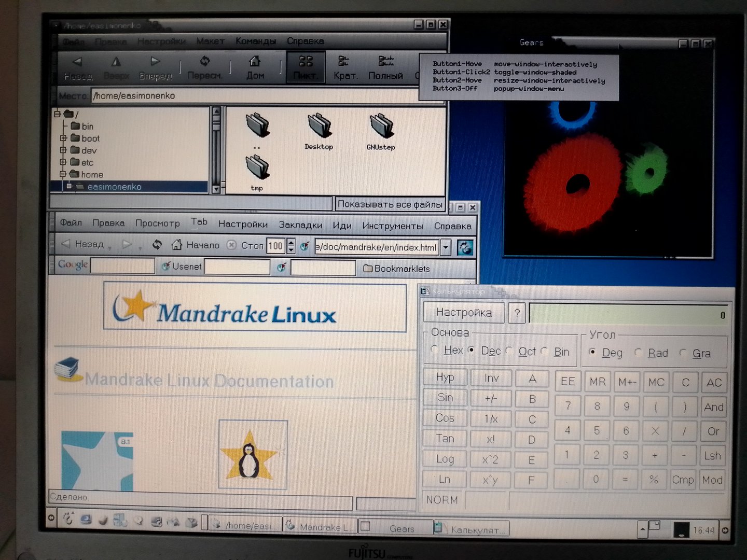This screenshot has width=747, height=560.
Task: Expand the dev folder in tree
Action: click(x=63, y=150)
